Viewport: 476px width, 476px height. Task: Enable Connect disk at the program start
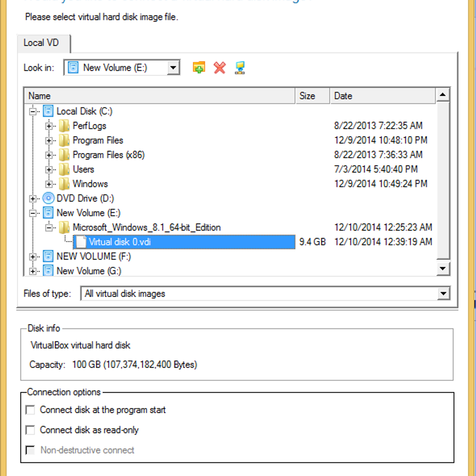pos(30,410)
